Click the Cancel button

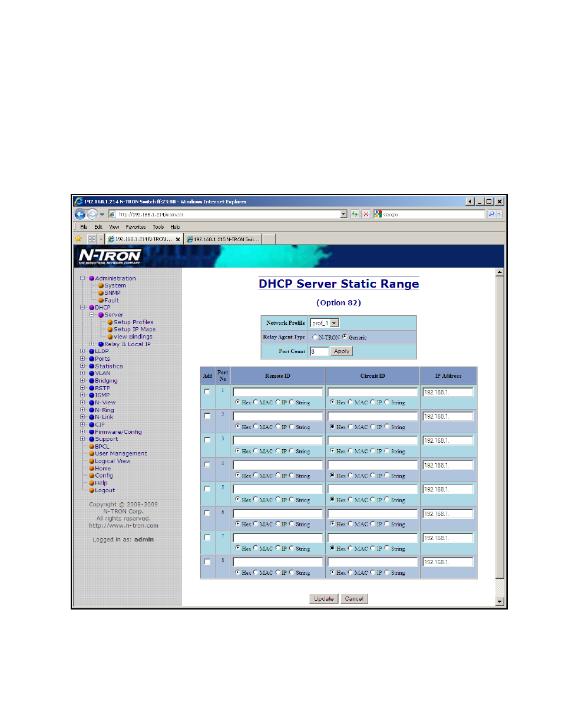(354, 599)
